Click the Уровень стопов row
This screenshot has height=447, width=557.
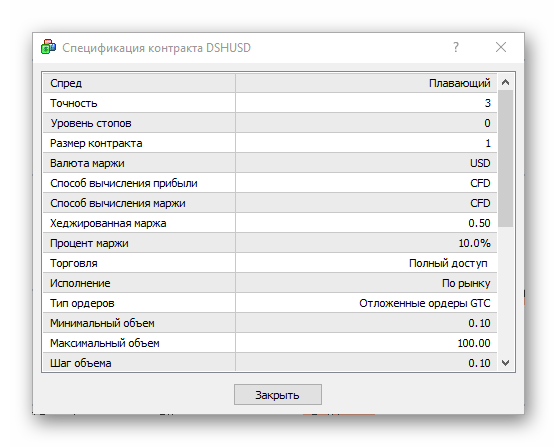270,123
